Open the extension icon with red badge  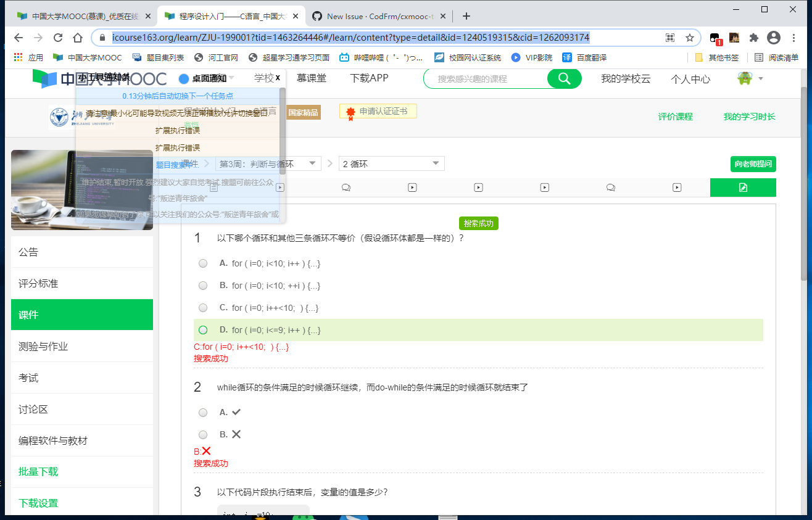[x=715, y=39]
